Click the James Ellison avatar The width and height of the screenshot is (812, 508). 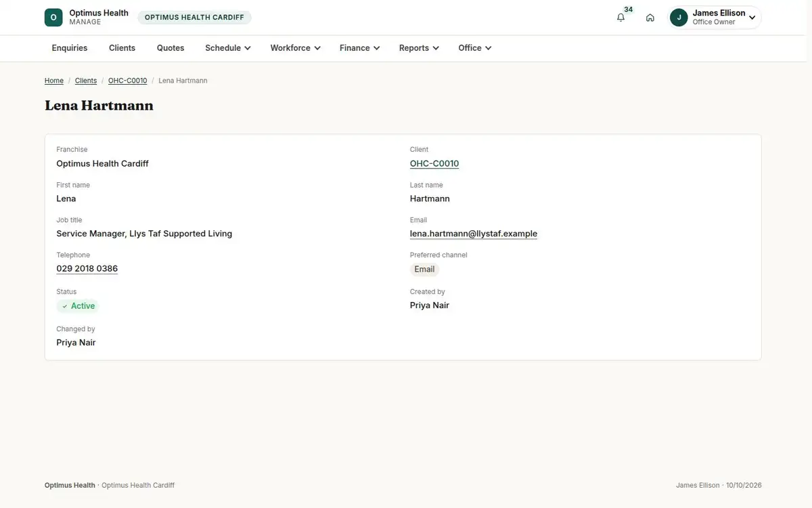pos(679,18)
